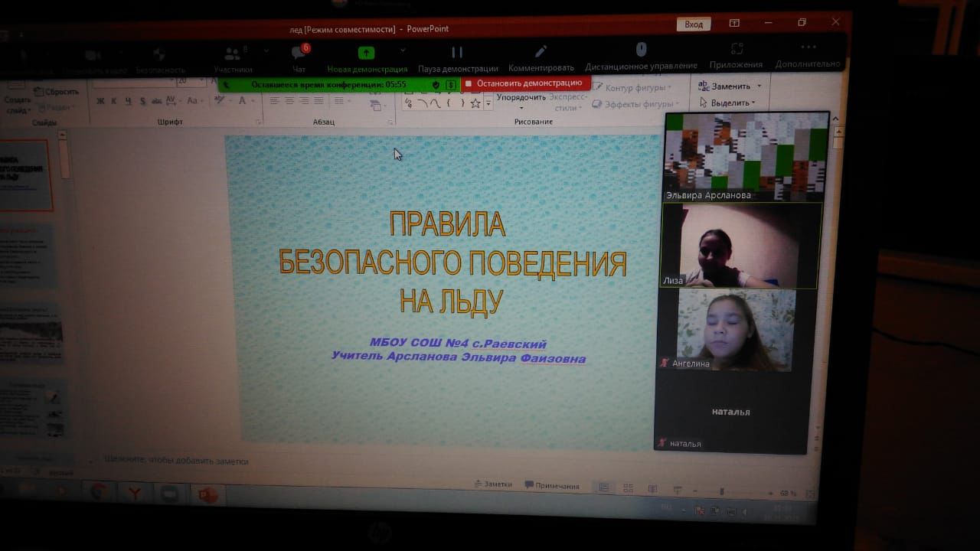Screen dimensions: 980x551
Task: Open the Участники participants panel
Action: [233, 54]
